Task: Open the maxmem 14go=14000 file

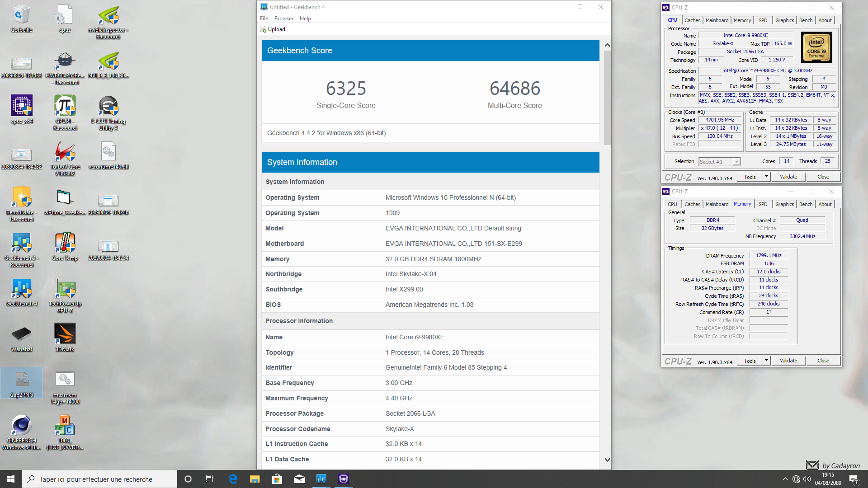Action: pos(65,387)
